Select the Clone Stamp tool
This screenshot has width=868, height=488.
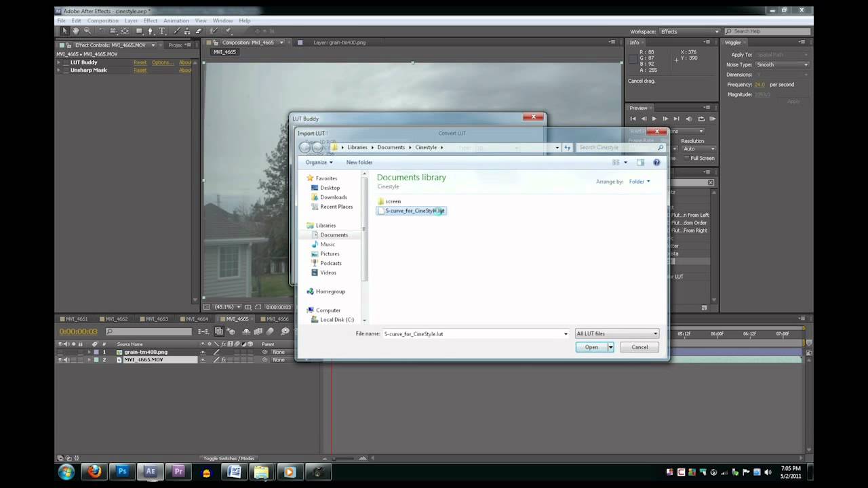pyautogui.click(x=187, y=31)
